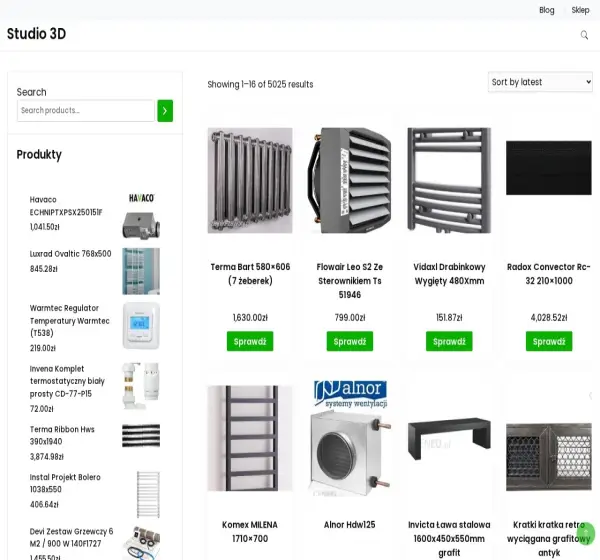Screen dimensions: 600x560
Task: Open the Blog menu item
Action: [546, 10]
